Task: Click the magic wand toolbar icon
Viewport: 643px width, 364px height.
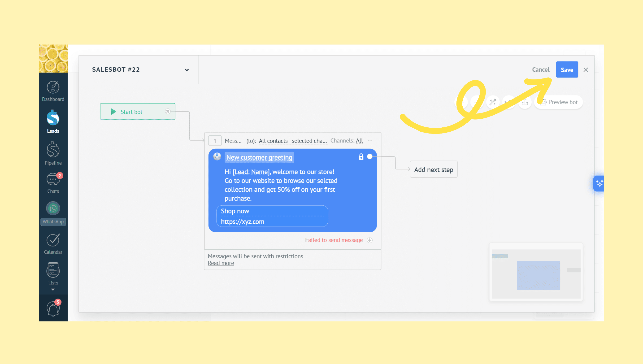Action: pos(493,102)
